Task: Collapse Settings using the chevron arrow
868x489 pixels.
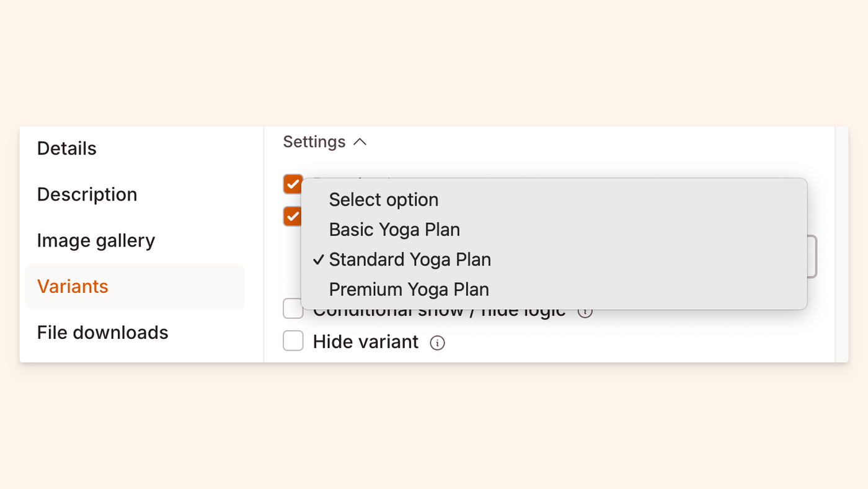Action: tap(360, 142)
